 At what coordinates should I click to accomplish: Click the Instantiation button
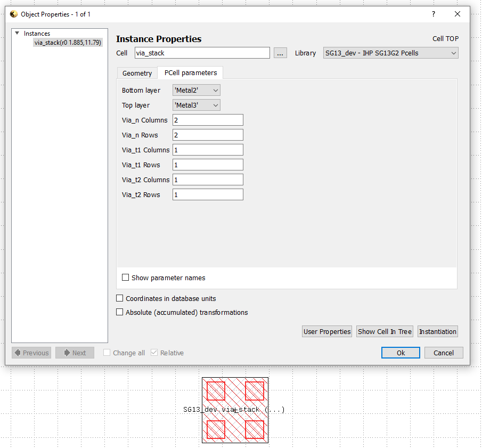pos(438,331)
